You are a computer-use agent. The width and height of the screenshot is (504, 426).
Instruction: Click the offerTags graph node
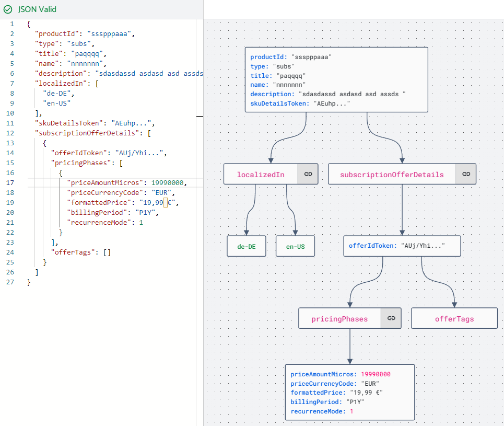click(x=454, y=319)
